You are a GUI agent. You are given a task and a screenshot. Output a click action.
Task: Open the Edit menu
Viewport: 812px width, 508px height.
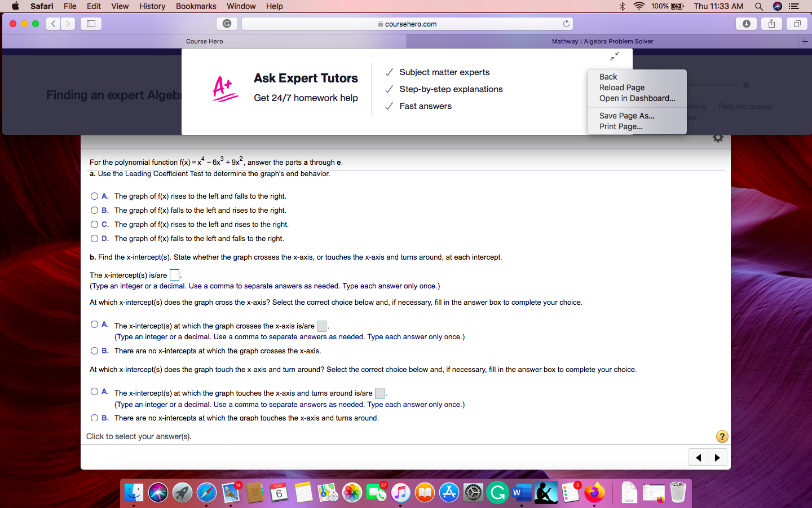tap(94, 6)
